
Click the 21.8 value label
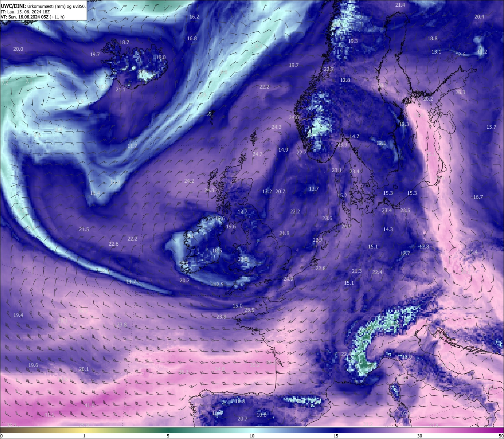pyautogui.click(x=284, y=233)
